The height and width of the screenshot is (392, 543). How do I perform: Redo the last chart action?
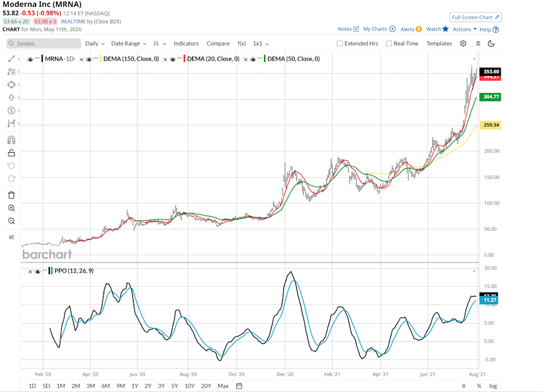coord(11,178)
